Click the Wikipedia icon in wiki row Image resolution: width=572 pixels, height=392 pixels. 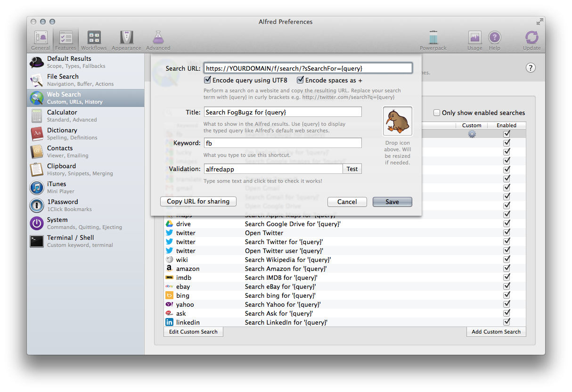click(169, 260)
